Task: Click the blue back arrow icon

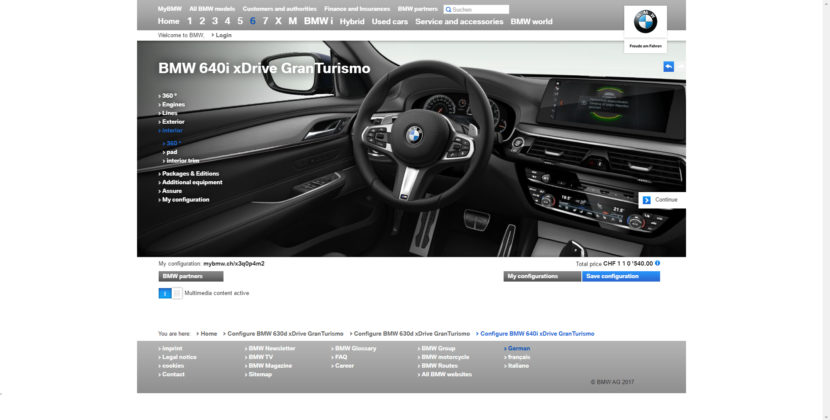Action: tap(669, 67)
